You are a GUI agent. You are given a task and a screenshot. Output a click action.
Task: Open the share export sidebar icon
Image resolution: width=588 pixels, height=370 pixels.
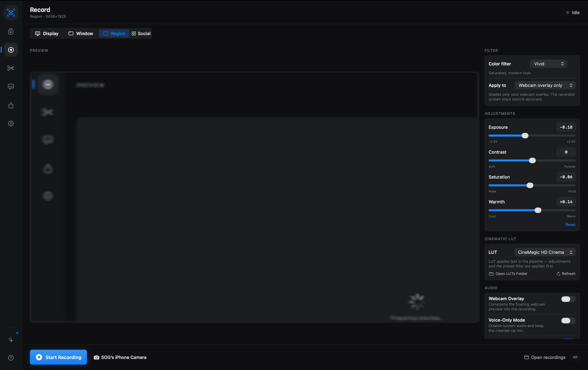11,105
